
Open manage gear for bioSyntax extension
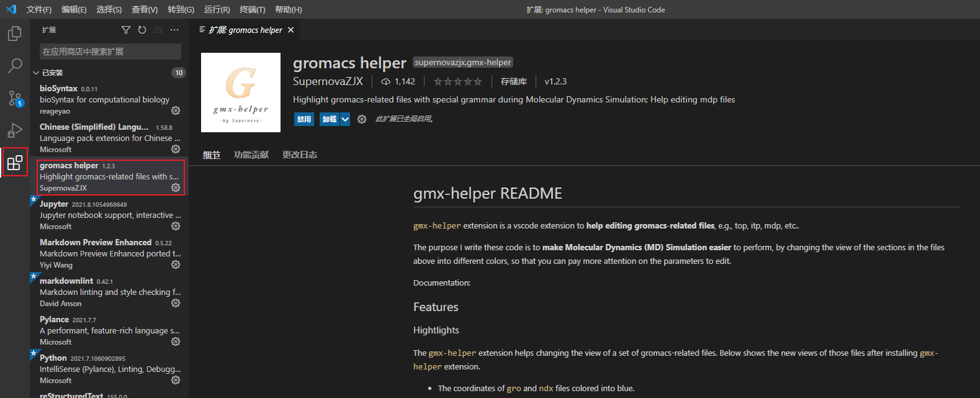point(176,111)
